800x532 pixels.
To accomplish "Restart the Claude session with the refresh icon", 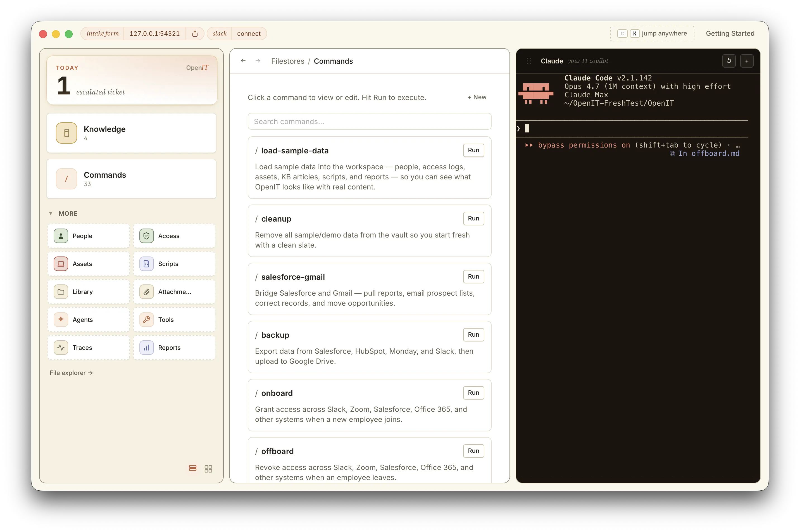I will [x=728, y=61].
